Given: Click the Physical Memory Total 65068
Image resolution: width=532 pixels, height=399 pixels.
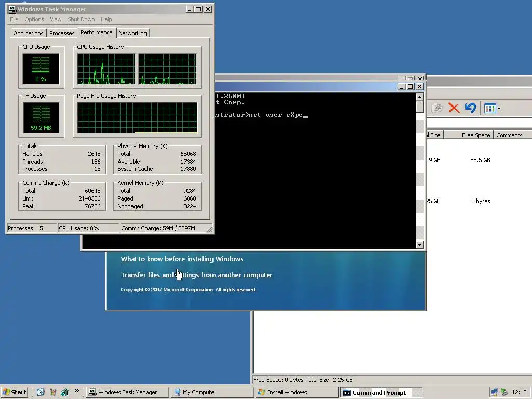Looking at the screenshot, I should point(188,154).
